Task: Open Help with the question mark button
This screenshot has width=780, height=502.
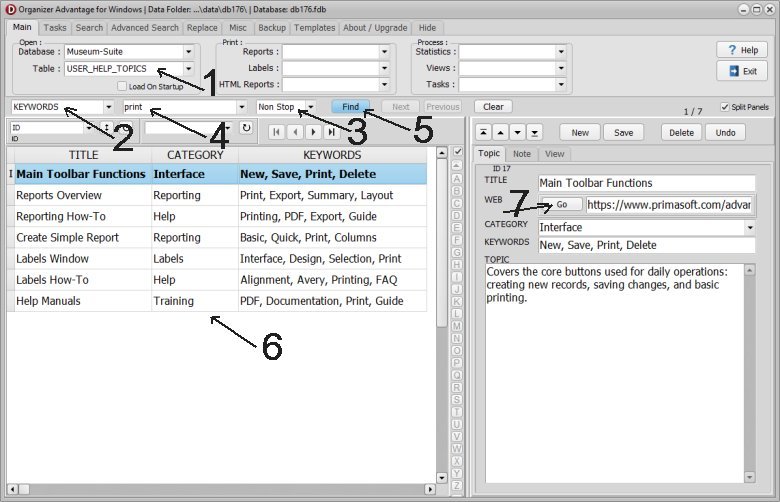Action: tap(741, 50)
